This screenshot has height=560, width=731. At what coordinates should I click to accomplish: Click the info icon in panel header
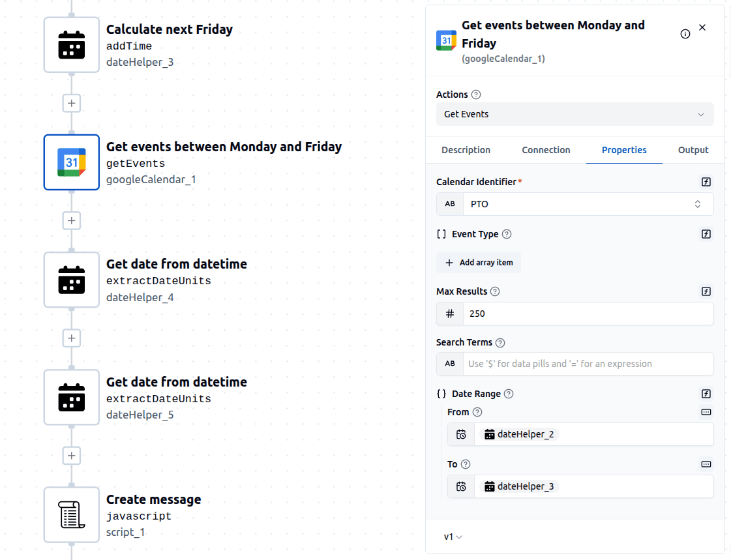click(x=685, y=34)
